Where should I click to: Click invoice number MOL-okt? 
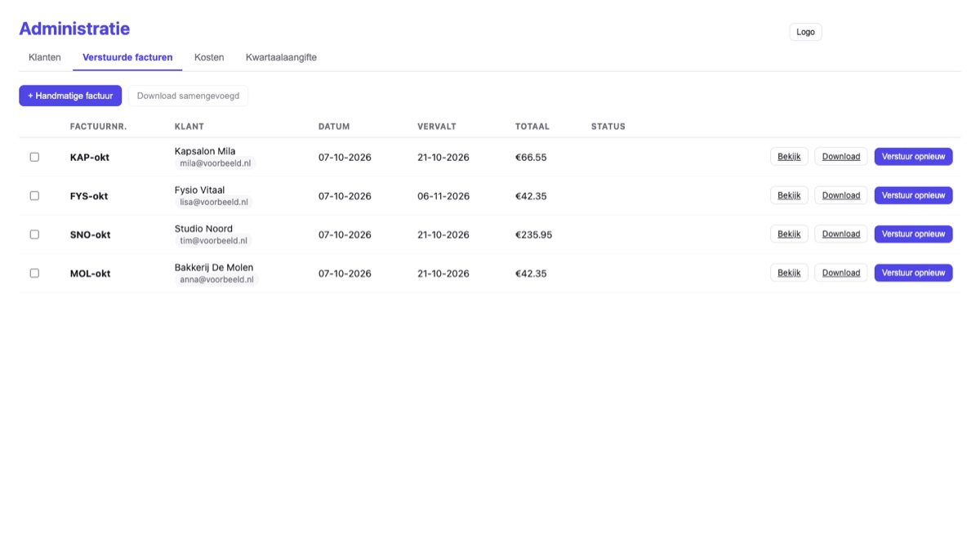[91, 274]
